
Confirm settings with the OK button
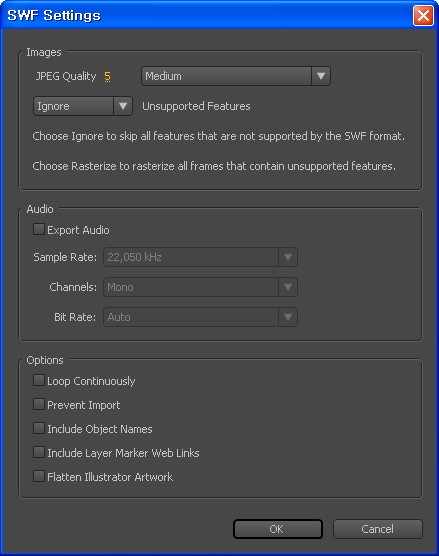(278, 529)
